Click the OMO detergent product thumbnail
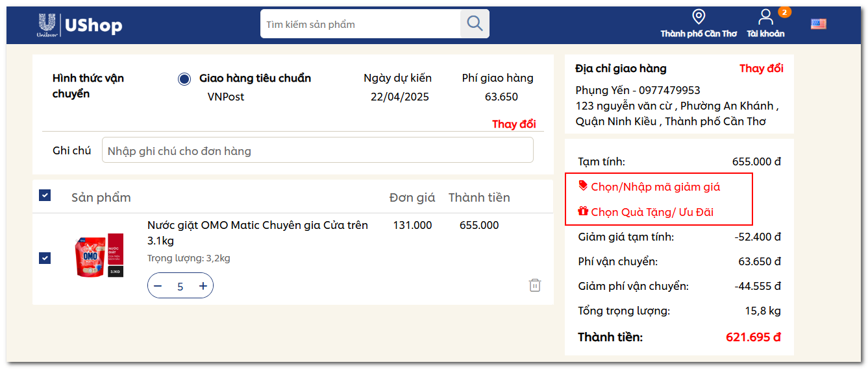Image resolution: width=868 pixels, height=369 pixels. pyautogui.click(x=99, y=255)
